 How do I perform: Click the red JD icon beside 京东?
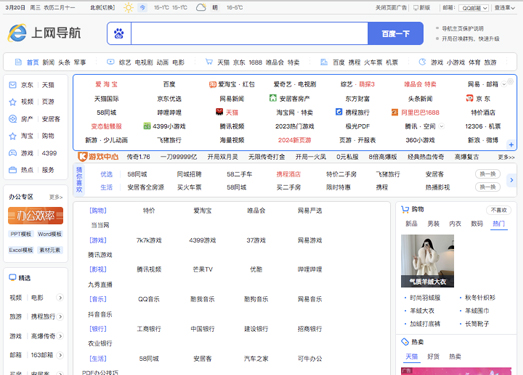pos(470,98)
